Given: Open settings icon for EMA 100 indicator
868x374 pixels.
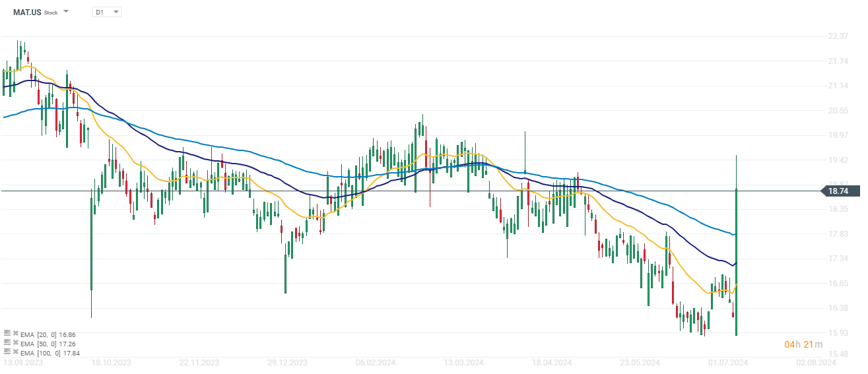Looking at the screenshot, I should [7, 353].
